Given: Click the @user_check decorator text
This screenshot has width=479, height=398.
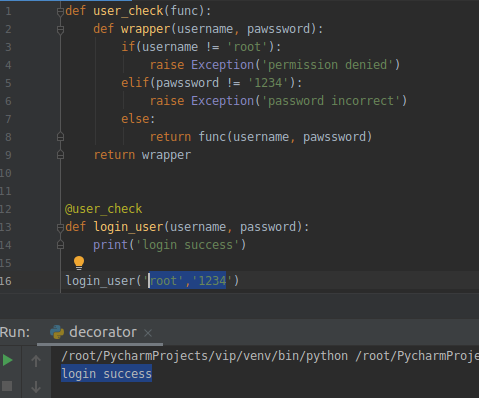Looking at the screenshot, I should pyautogui.click(x=104, y=209).
